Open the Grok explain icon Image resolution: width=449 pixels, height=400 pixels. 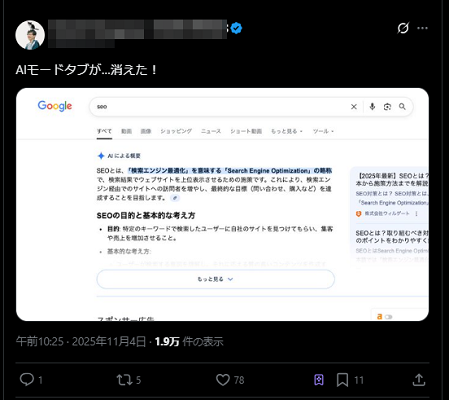point(403,28)
